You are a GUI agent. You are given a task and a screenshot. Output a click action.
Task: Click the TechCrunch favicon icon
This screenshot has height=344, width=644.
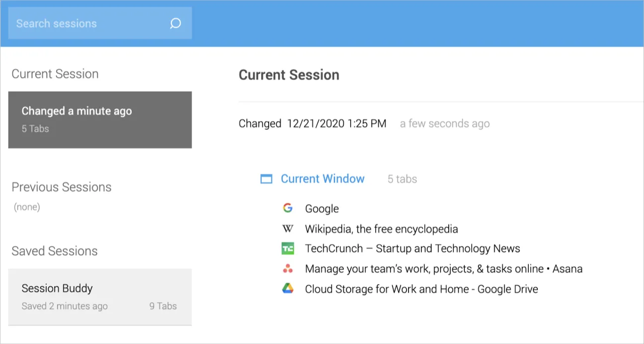point(287,248)
